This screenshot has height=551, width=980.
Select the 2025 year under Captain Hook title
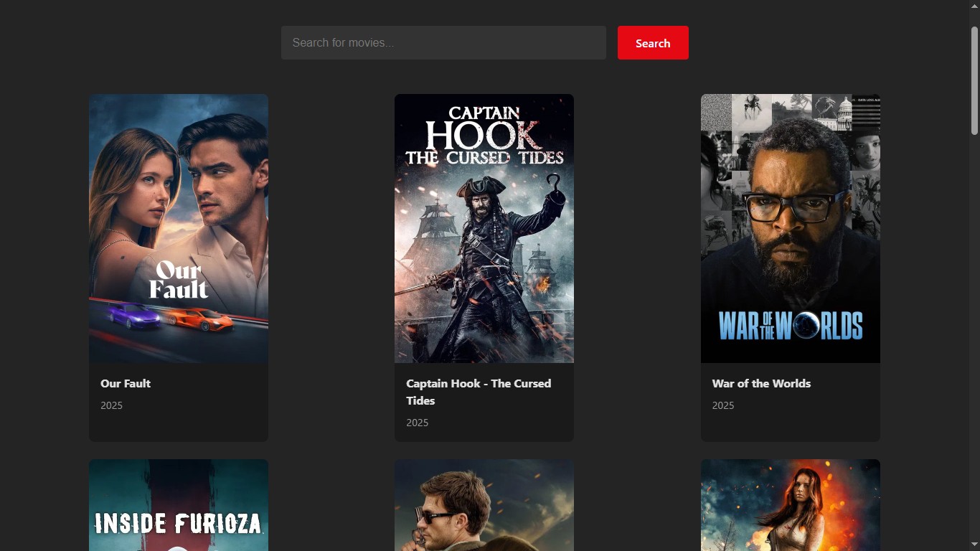[x=417, y=423]
